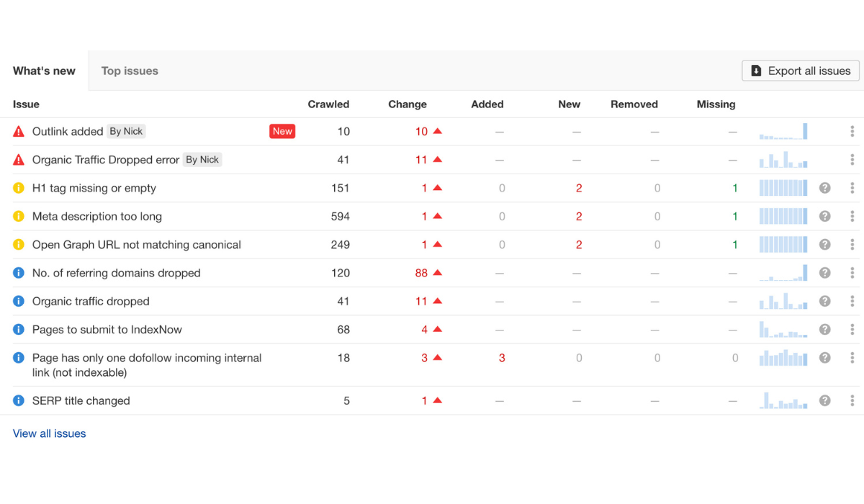Open the View all issues link
864x504 pixels.
[50, 433]
